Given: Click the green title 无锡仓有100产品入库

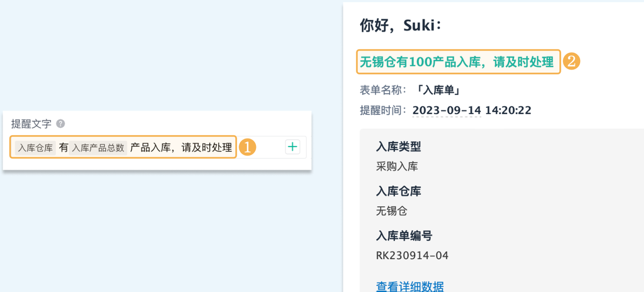Looking at the screenshot, I should click(456, 62).
